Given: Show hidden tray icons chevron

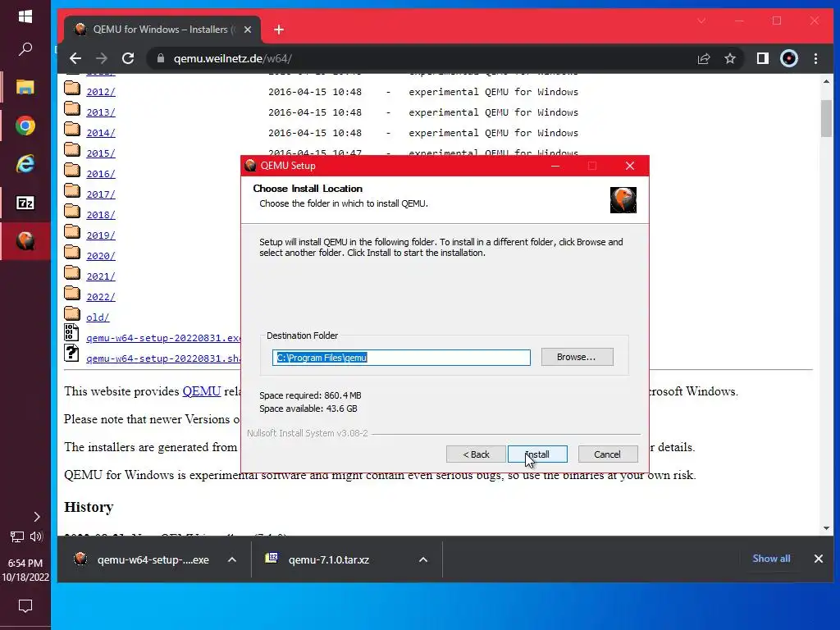Looking at the screenshot, I should tap(36, 517).
